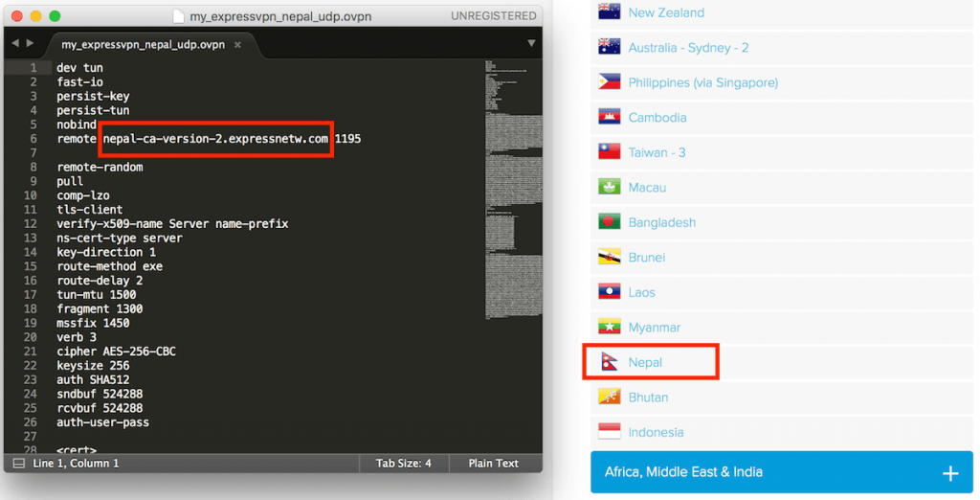Open the Taiwan - 3 server link
980x500 pixels.
pos(657,152)
